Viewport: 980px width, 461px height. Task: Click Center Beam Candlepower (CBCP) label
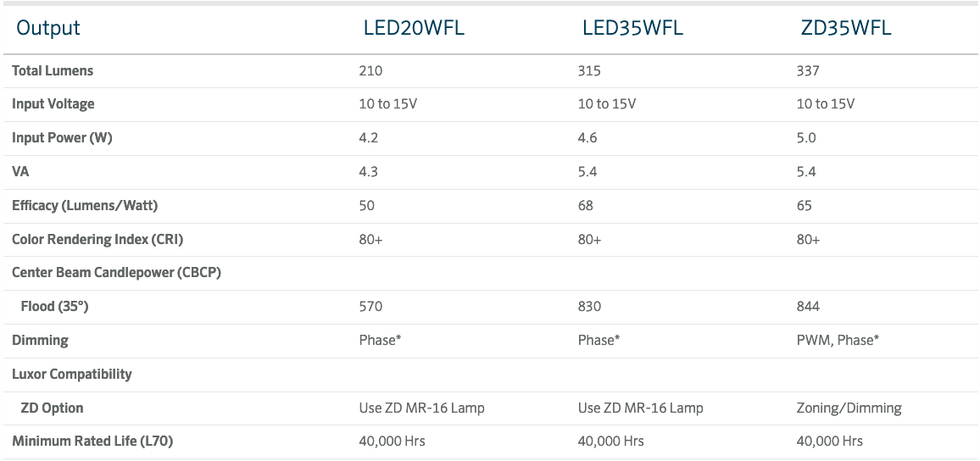[x=116, y=273]
